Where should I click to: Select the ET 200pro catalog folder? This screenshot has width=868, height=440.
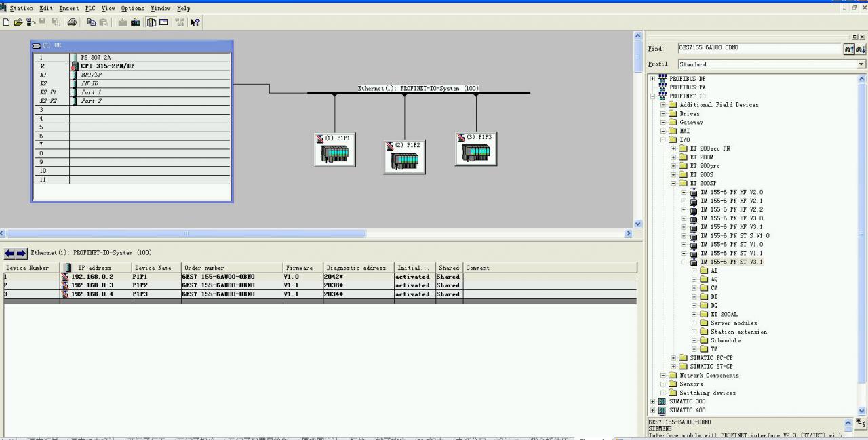tap(705, 166)
